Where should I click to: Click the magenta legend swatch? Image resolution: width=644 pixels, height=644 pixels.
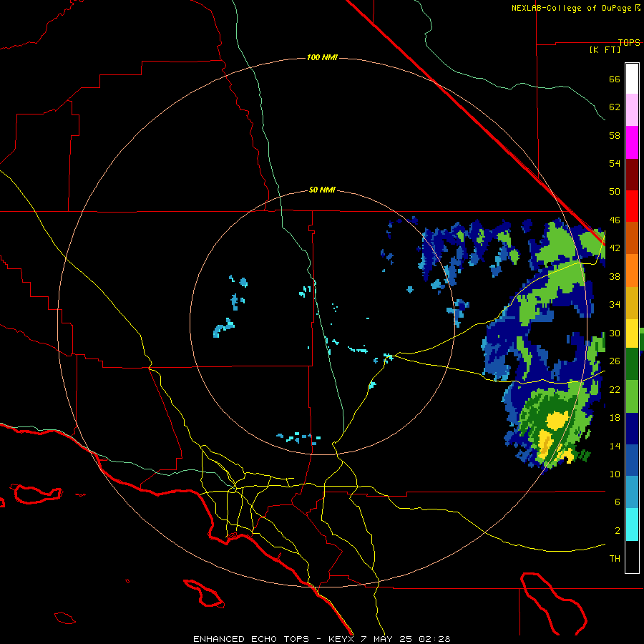coord(632,142)
